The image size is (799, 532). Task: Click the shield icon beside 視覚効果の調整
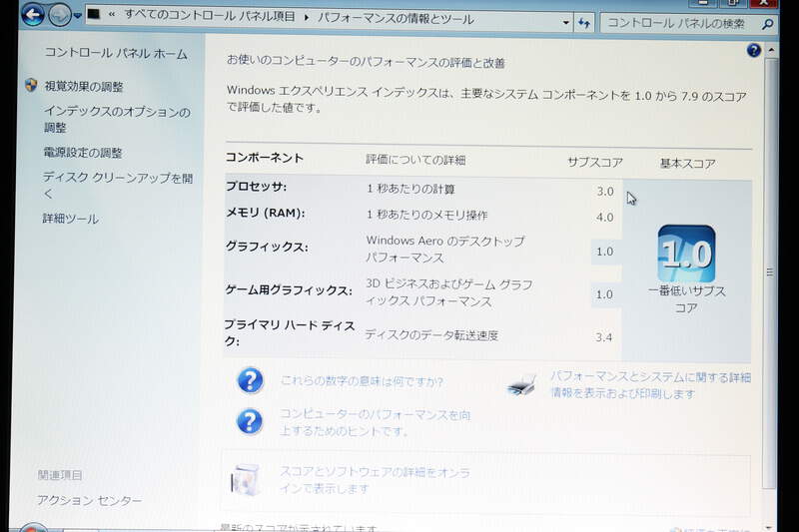click(31, 85)
